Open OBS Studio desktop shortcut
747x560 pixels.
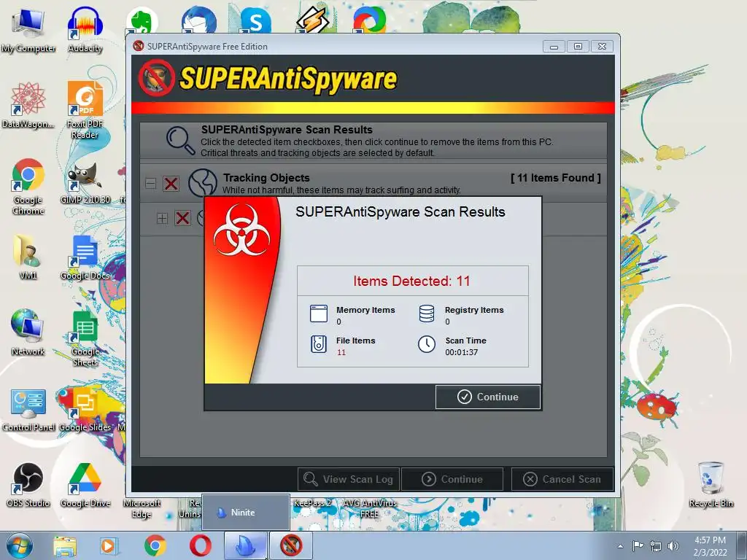click(28, 485)
